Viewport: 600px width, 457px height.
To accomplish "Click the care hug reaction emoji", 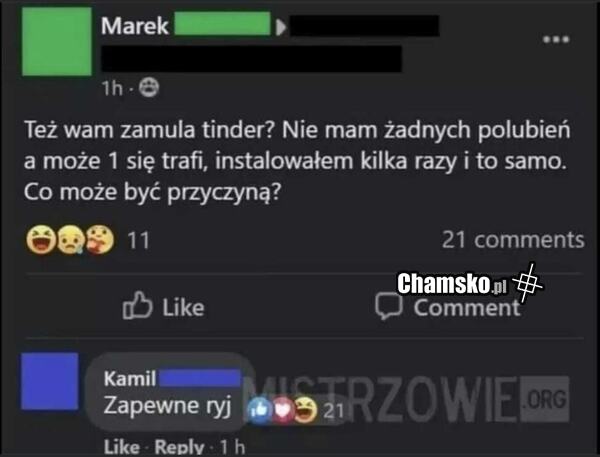I will click(x=100, y=240).
